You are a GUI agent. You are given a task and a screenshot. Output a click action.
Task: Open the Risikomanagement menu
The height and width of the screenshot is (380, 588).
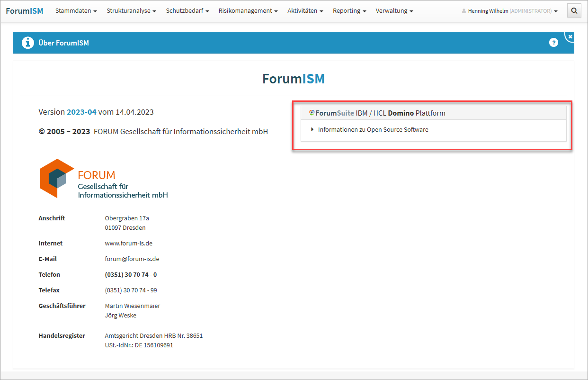(x=248, y=10)
